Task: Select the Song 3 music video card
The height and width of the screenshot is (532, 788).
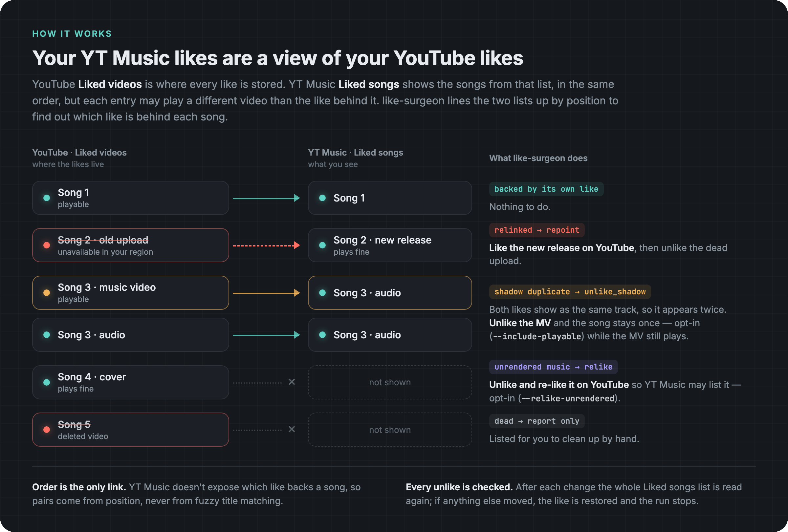Action: point(131,293)
